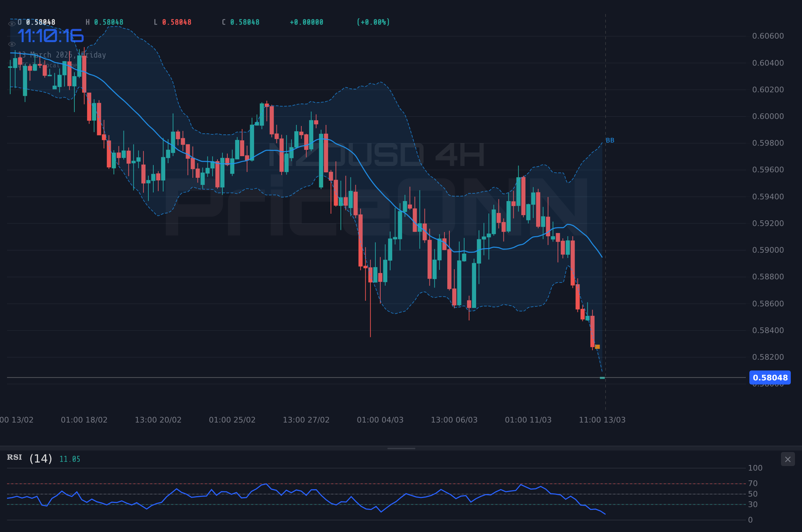Click the 0.60000 price axis label
Viewport: 802px width, 532px height.
pos(768,117)
